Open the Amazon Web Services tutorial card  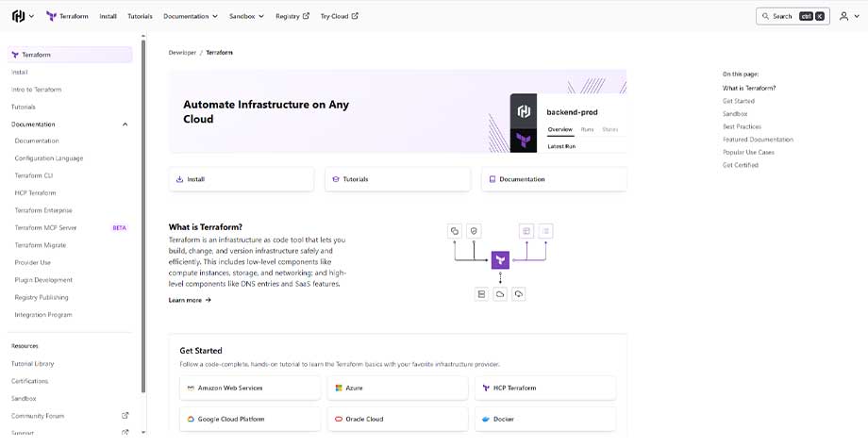(250, 389)
